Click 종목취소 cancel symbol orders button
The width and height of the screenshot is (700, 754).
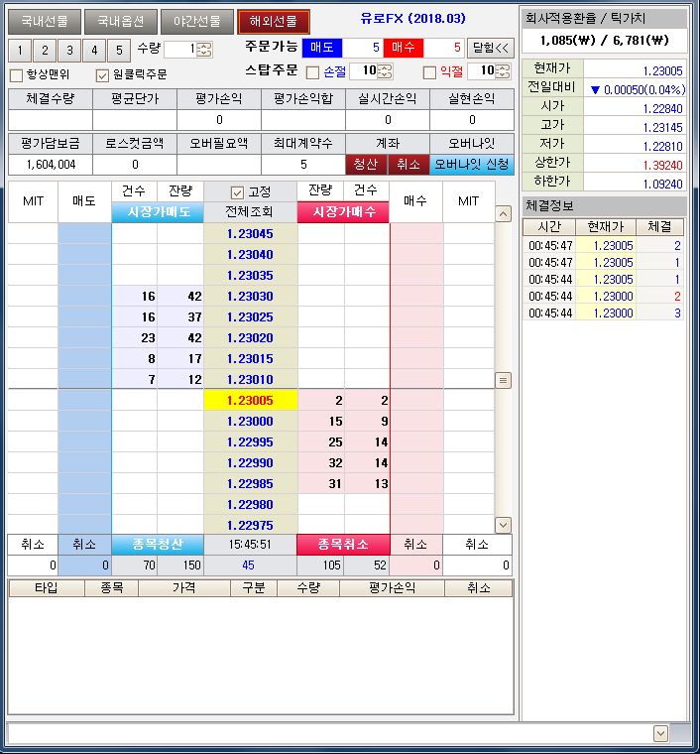[x=343, y=545]
